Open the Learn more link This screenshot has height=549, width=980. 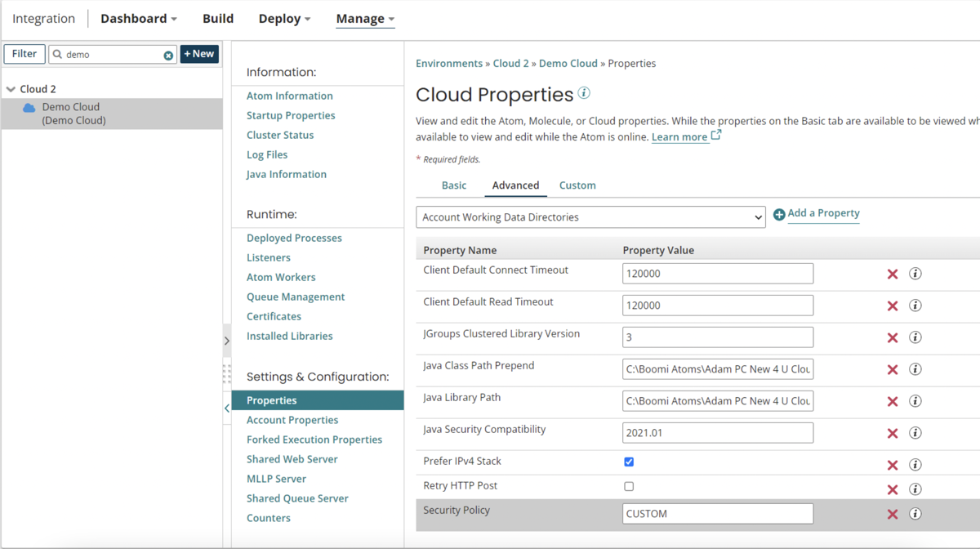[x=680, y=136]
